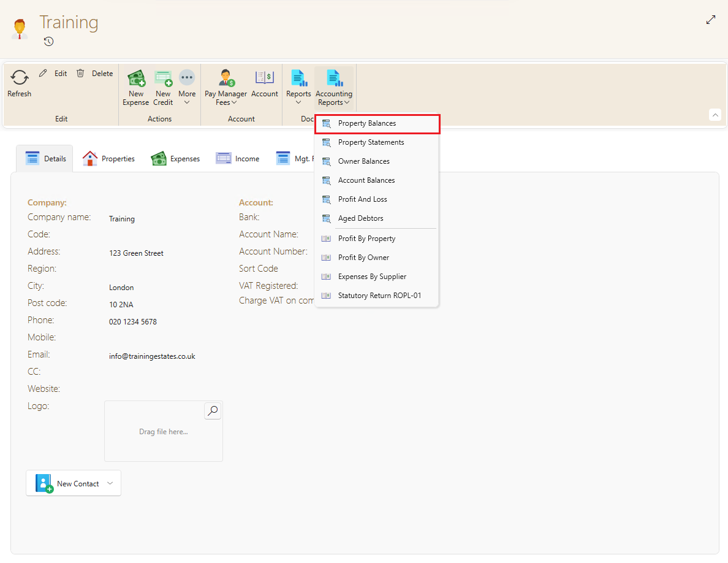
Task: Click the Refresh icon in toolbar
Action: point(20,78)
